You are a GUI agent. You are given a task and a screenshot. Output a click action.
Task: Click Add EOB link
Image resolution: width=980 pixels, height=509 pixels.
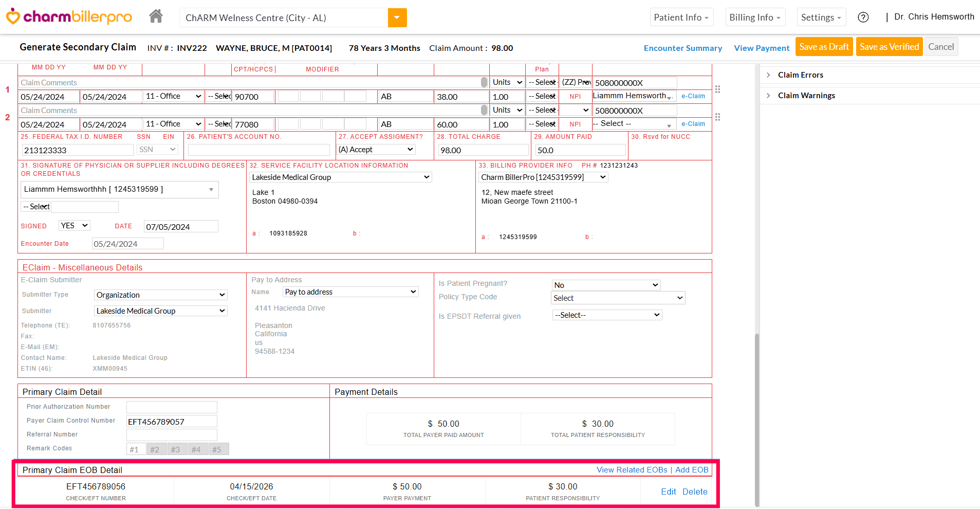pyautogui.click(x=692, y=470)
